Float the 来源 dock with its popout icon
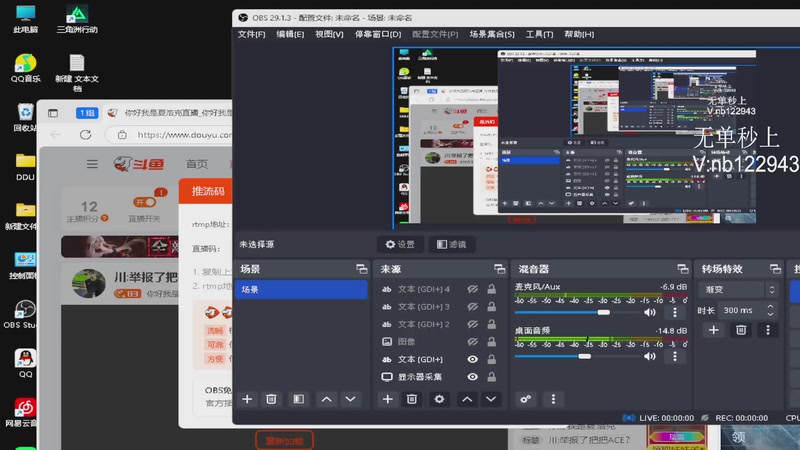800x450 pixels. point(499,269)
